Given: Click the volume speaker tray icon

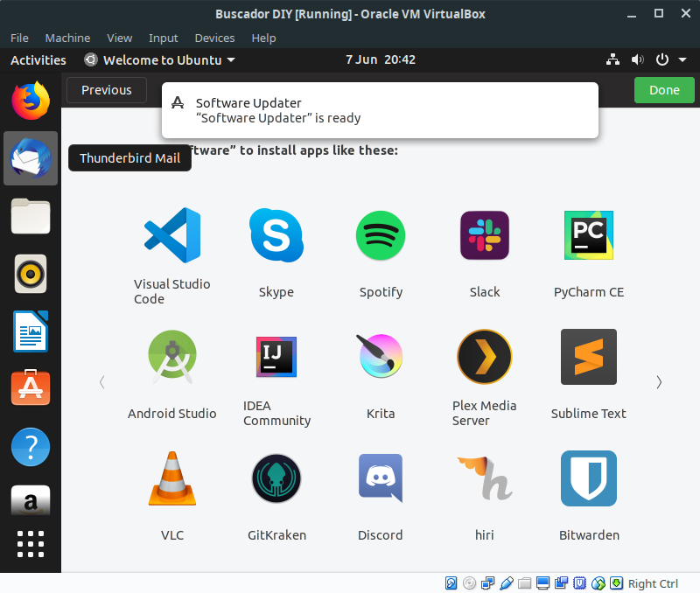Looking at the screenshot, I should click(638, 59).
